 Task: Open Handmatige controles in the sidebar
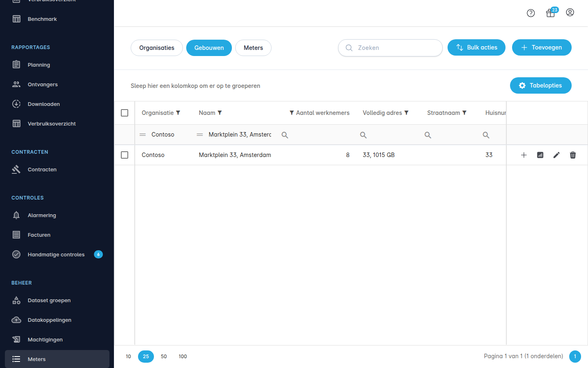click(57, 254)
